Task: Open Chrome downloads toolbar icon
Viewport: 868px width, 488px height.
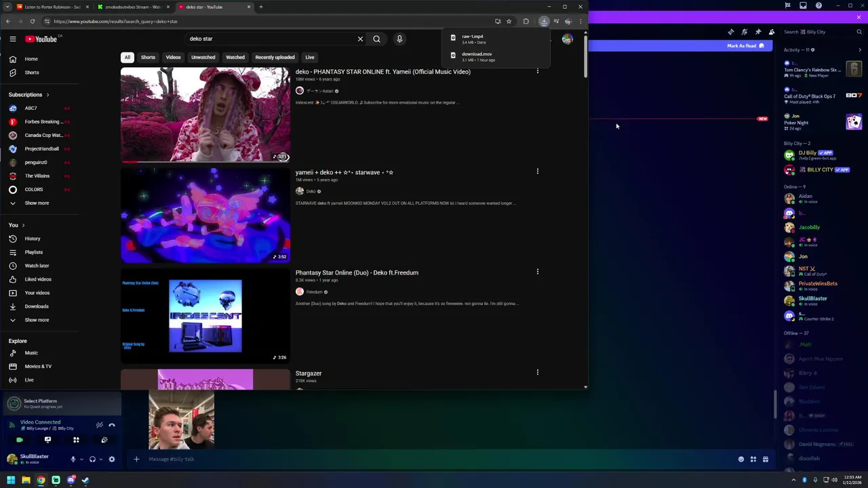Action: 544,21
